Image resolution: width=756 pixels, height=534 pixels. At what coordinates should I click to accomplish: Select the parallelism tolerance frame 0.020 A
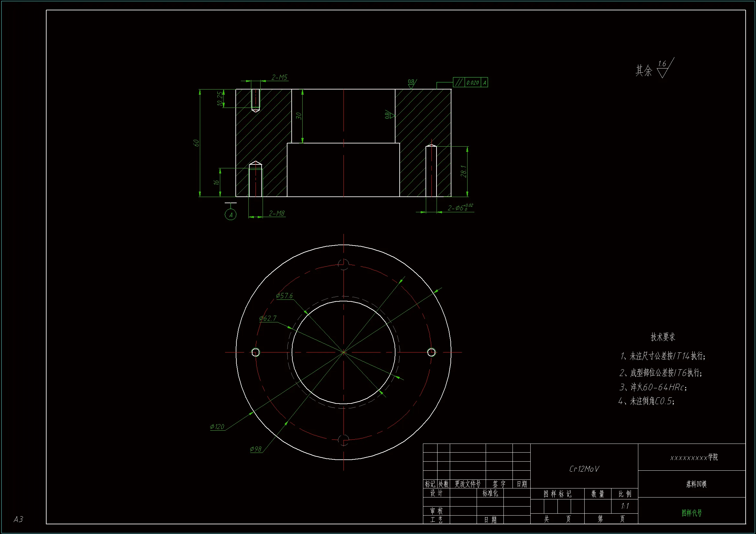pyautogui.click(x=470, y=82)
